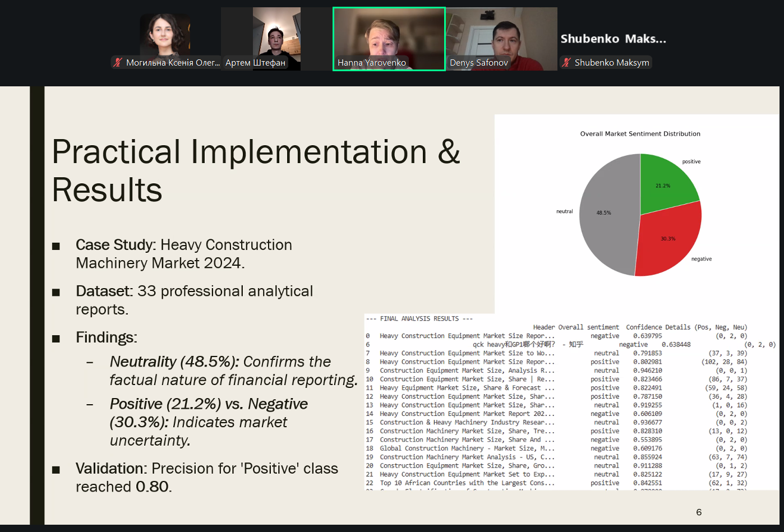This screenshot has height=532, width=784.
Task: Click table row 22 Top 10 African Countries
Action: 467,483
